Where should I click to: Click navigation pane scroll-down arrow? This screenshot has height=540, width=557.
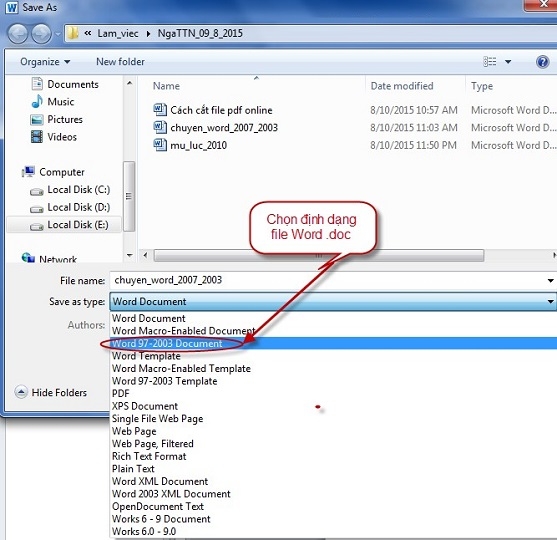pos(129,255)
